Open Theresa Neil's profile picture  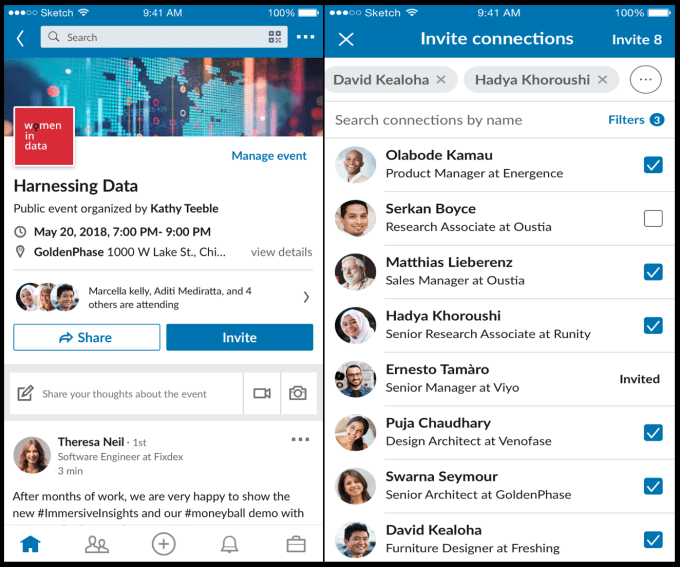32,455
